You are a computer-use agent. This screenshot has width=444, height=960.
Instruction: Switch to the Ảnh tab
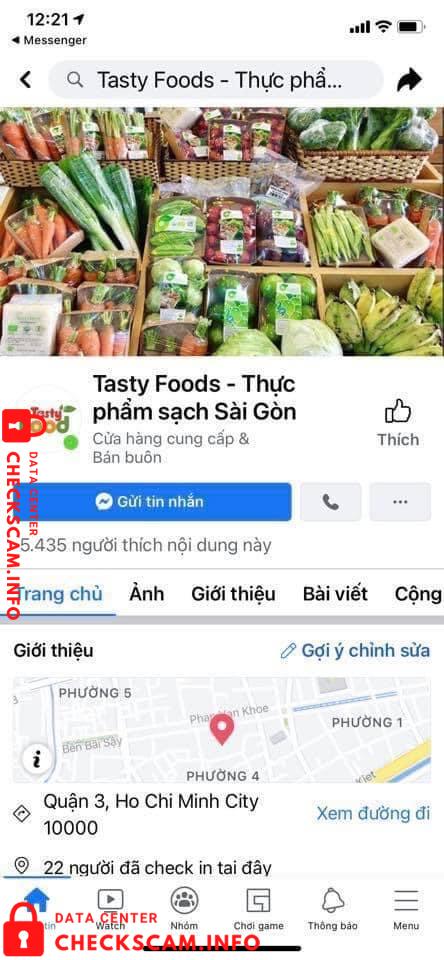146,594
